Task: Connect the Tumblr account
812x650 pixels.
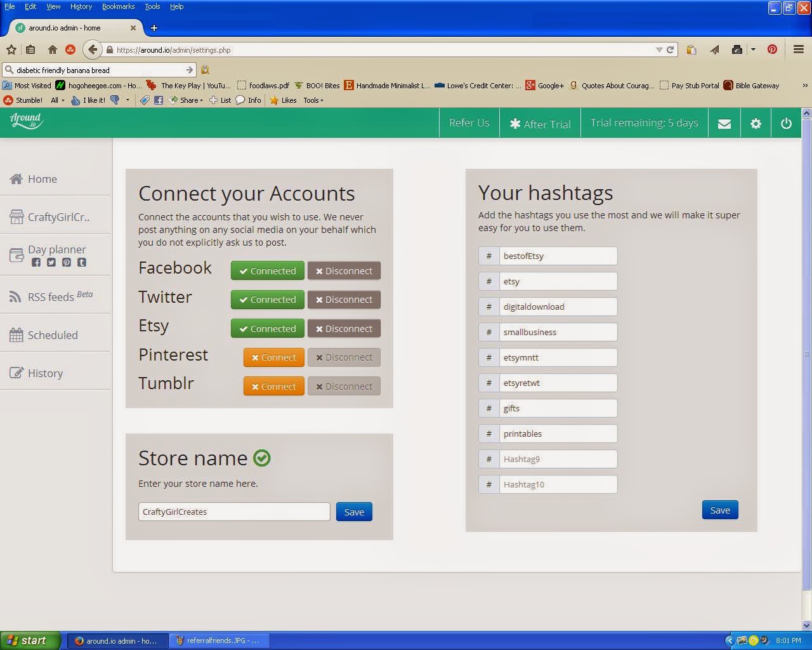Action: pos(274,386)
